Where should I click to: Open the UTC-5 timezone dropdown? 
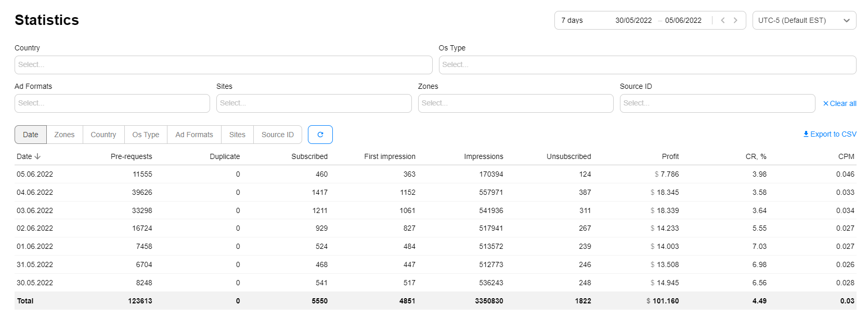pos(804,20)
